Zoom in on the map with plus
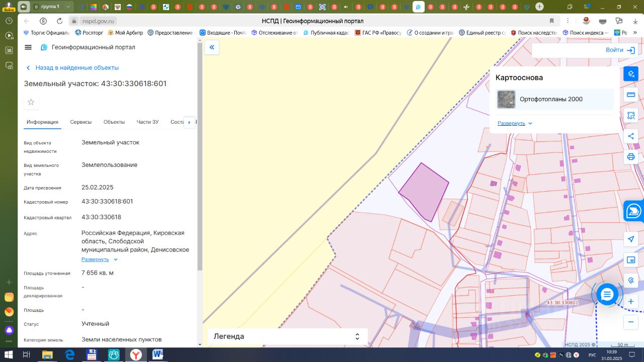This screenshot has width=644, height=362. (631, 301)
